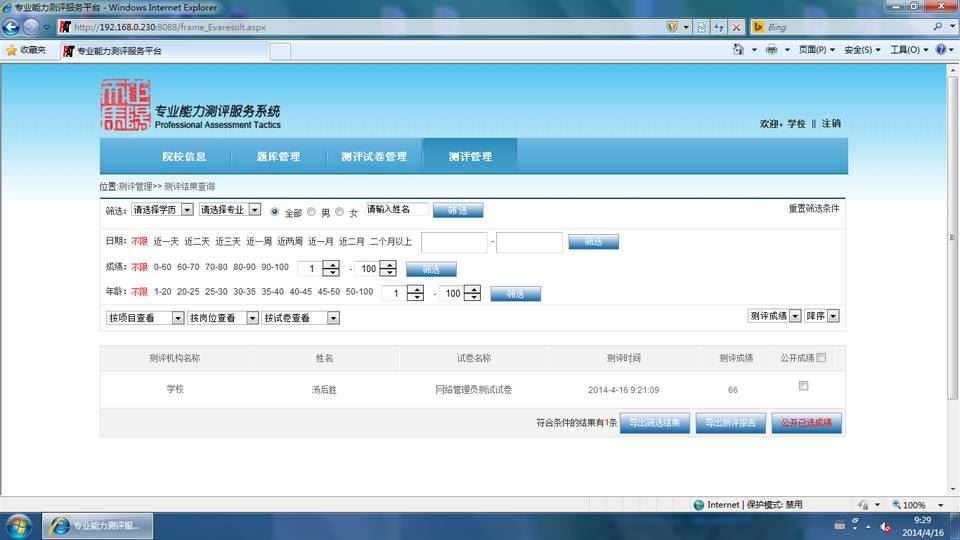Open the 院校信息 navigation tab

point(184,156)
